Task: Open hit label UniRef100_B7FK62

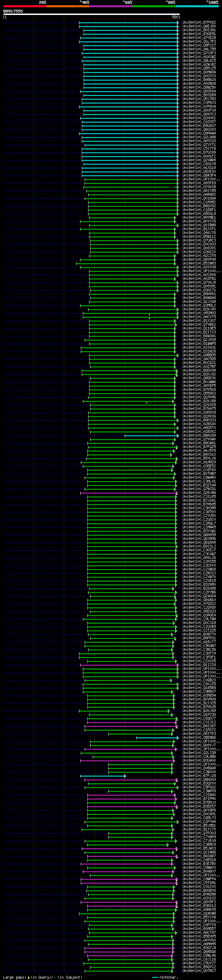Action: coord(199,23)
